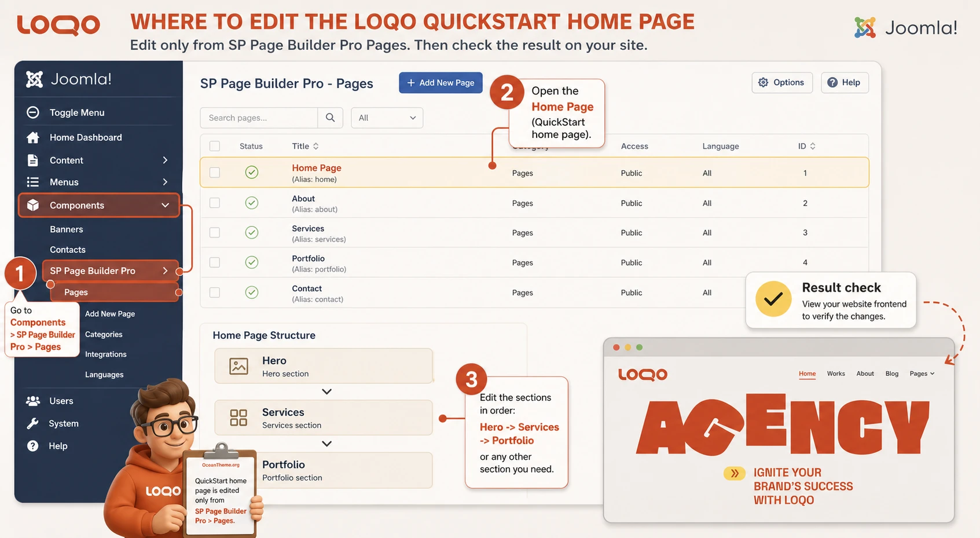
Task: Click the yellow double-arrow icon in preview
Action: tap(735, 473)
